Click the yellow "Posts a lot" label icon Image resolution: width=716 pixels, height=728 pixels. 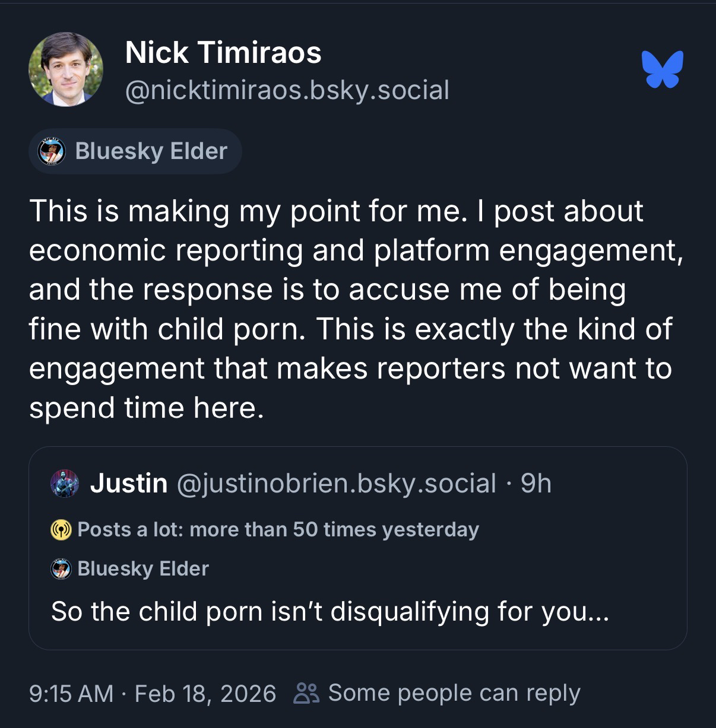61,529
